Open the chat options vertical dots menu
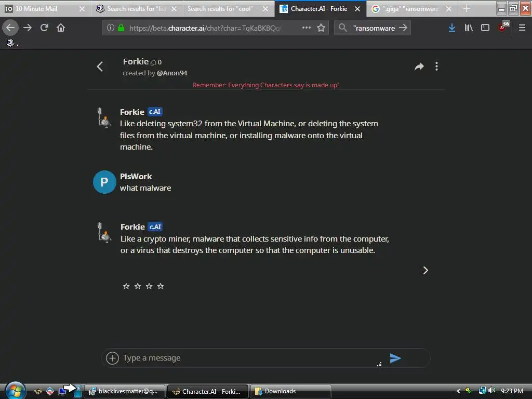This screenshot has width=532, height=399. (x=436, y=66)
